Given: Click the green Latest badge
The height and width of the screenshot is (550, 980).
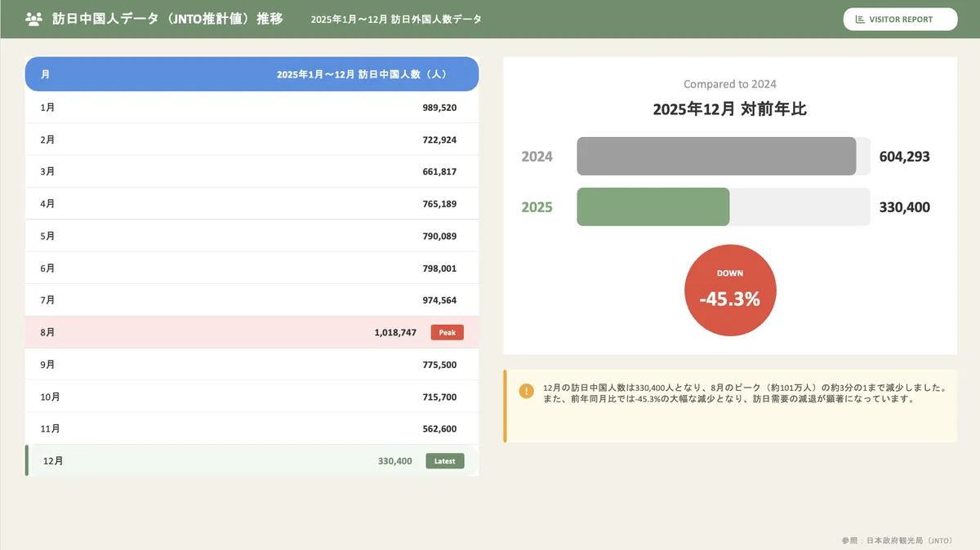Looking at the screenshot, I should [445, 461].
